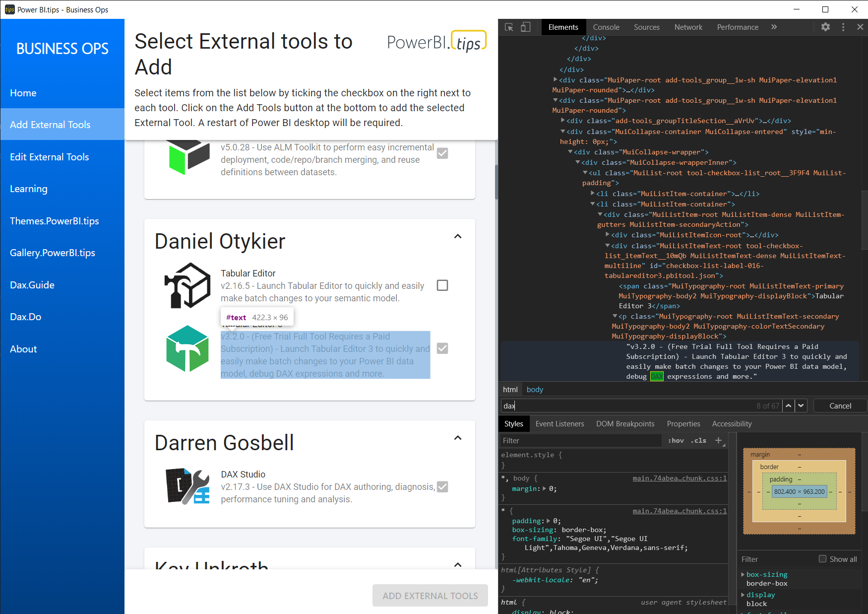Select the inspect element picker icon
Viewport: 868px width, 614px height.
[x=509, y=27]
